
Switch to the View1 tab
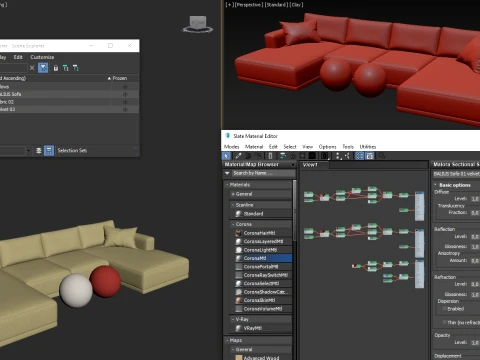point(310,165)
